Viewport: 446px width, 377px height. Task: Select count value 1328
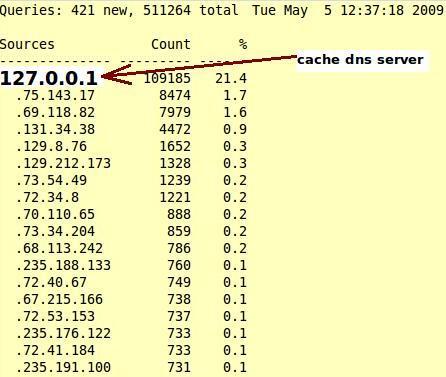pos(175,164)
